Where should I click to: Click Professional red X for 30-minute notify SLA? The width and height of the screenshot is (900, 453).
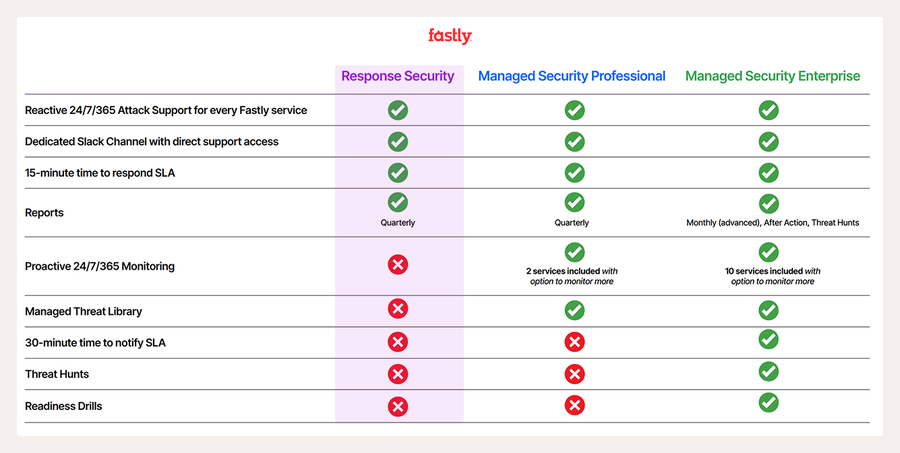click(574, 342)
